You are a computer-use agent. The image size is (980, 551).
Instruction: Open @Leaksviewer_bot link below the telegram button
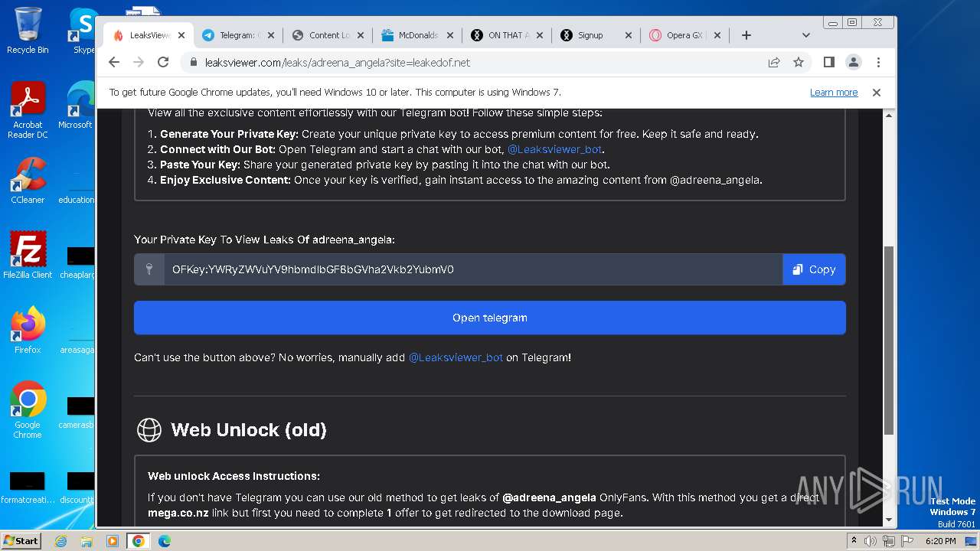pyautogui.click(x=456, y=357)
